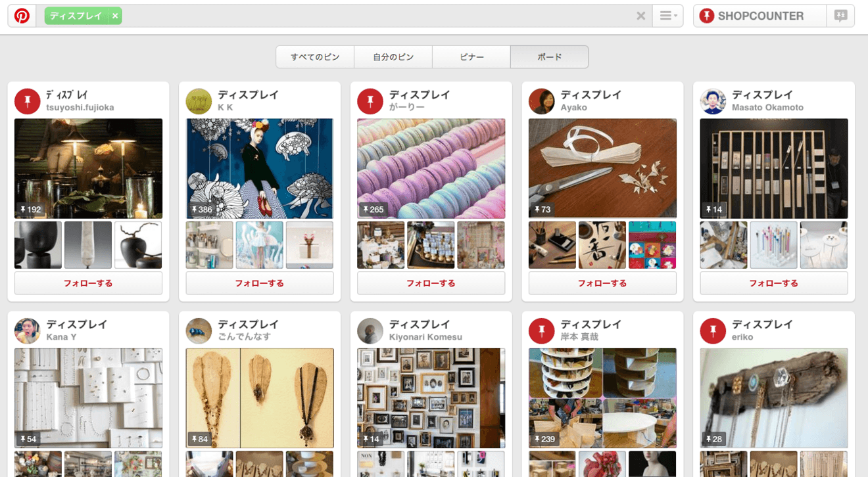Open the notifications speech bubble icon
This screenshot has height=477, width=868.
click(840, 16)
